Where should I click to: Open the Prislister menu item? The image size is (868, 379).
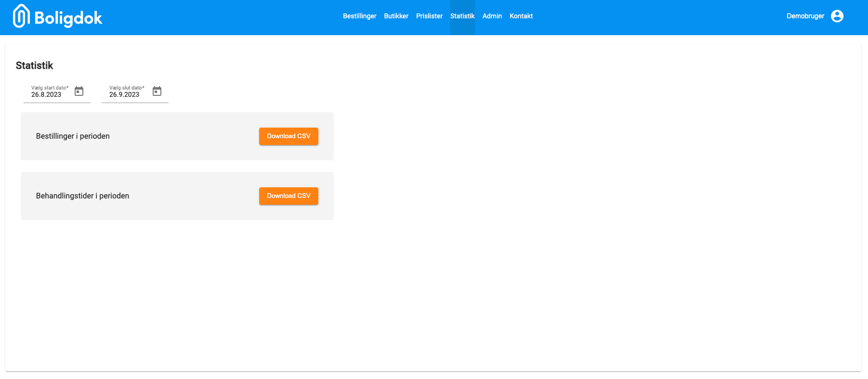tap(429, 16)
